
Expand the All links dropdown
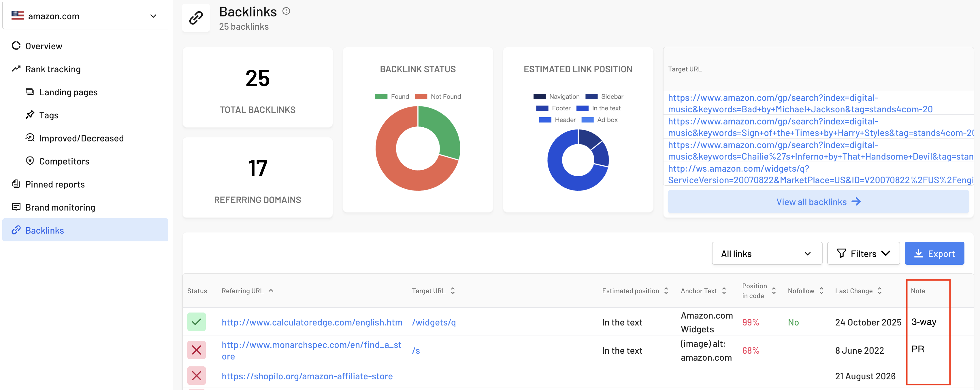tap(767, 253)
